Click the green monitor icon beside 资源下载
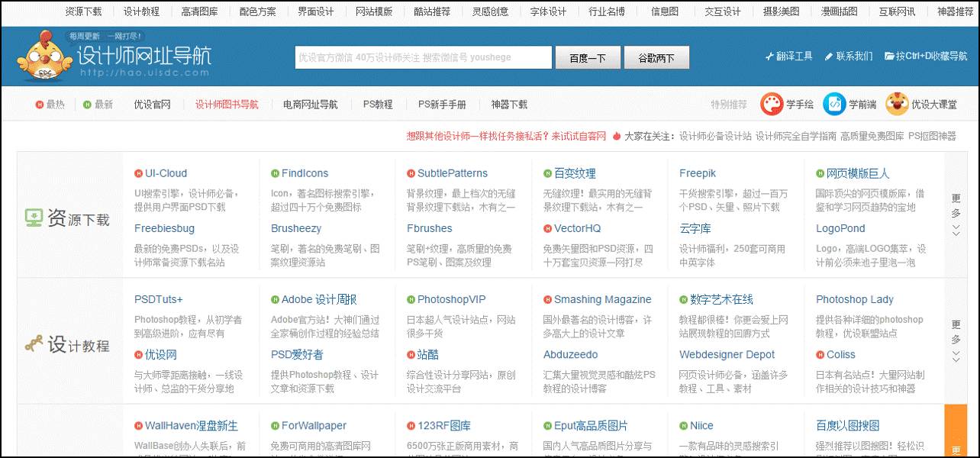Image resolution: width=980 pixels, height=458 pixels. point(32,217)
